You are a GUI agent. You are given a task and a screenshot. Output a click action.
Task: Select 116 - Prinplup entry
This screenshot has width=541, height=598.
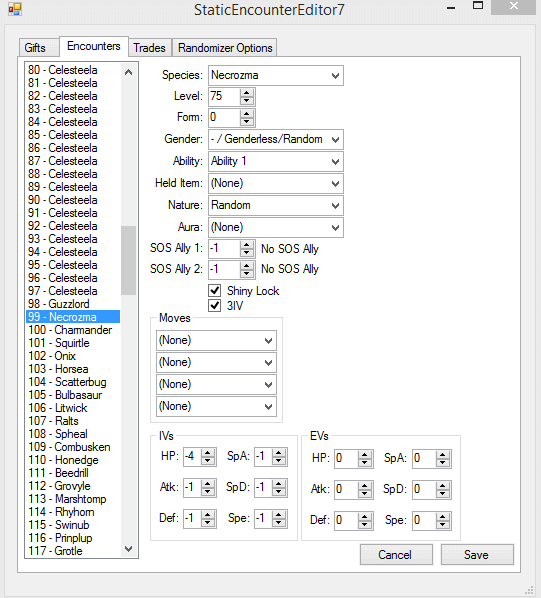pyautogui.click(x=73, y=538)
